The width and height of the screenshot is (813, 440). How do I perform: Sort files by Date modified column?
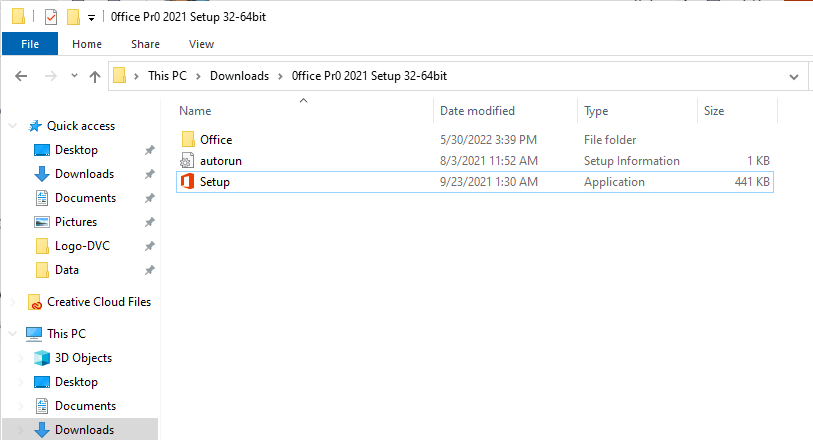[477, 111]
